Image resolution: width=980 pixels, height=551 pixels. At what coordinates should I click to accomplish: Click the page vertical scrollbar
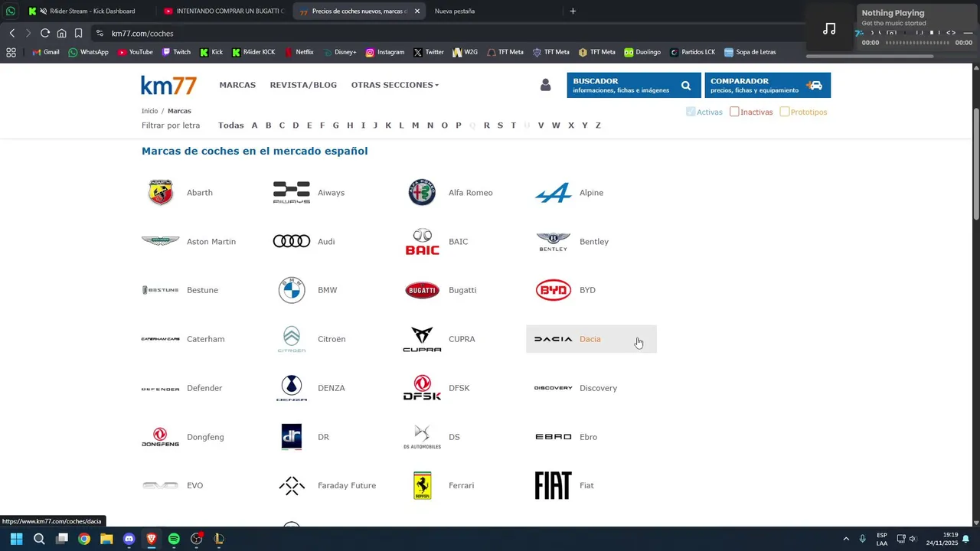(976, 165)
